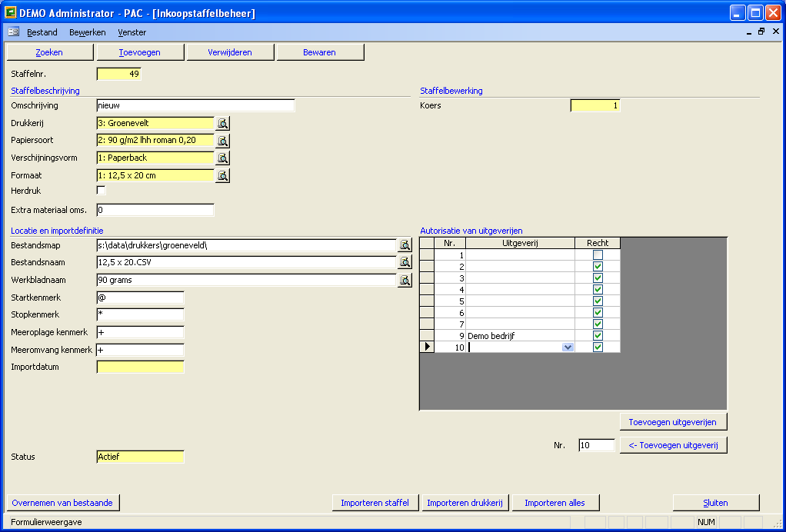Uncheck Recht checkbox for uitgeverij row 3

(598, 278)
